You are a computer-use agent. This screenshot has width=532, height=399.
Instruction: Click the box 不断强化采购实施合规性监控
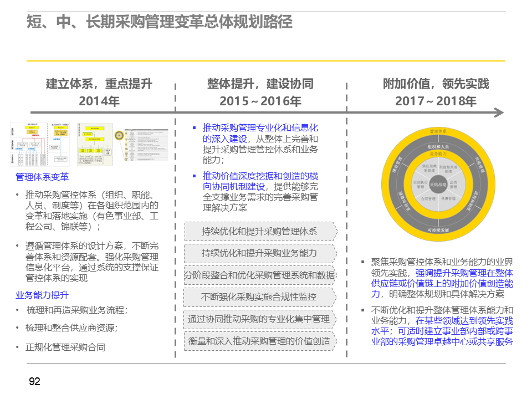[260, 297]
